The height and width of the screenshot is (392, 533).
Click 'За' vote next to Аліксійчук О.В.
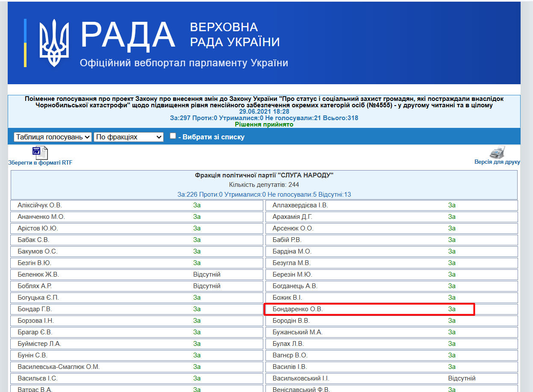pos(197,205)
